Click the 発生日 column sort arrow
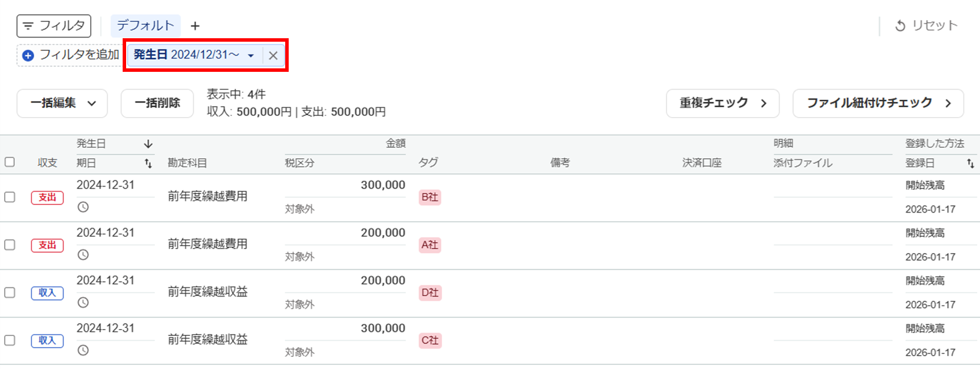The height and width of the screenshot is (369, 980). [148, 144]
